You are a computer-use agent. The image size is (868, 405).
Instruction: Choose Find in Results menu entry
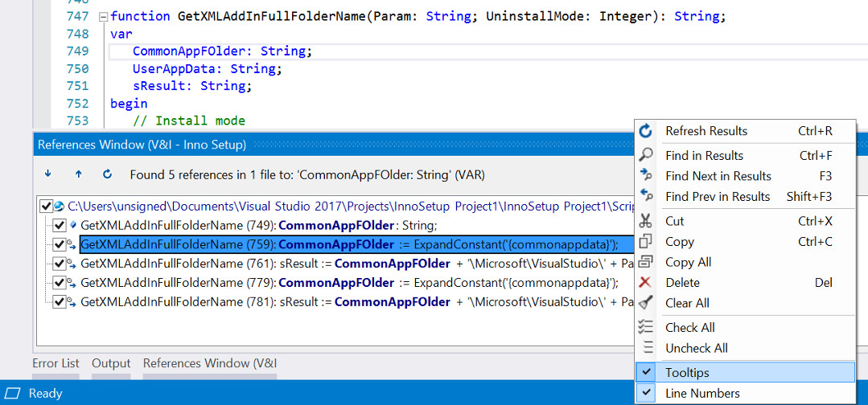pos(745,155)
